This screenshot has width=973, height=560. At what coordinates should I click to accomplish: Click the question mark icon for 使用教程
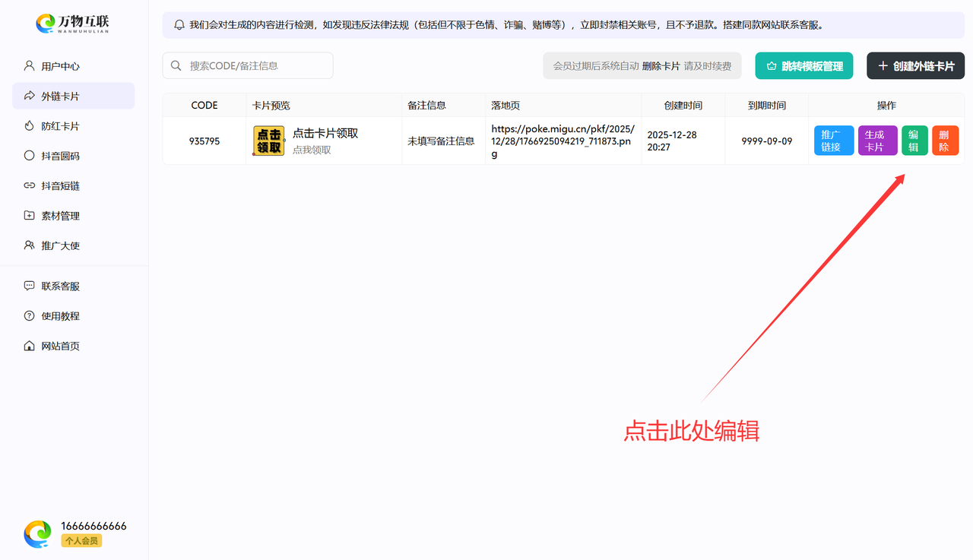(30, 316)
